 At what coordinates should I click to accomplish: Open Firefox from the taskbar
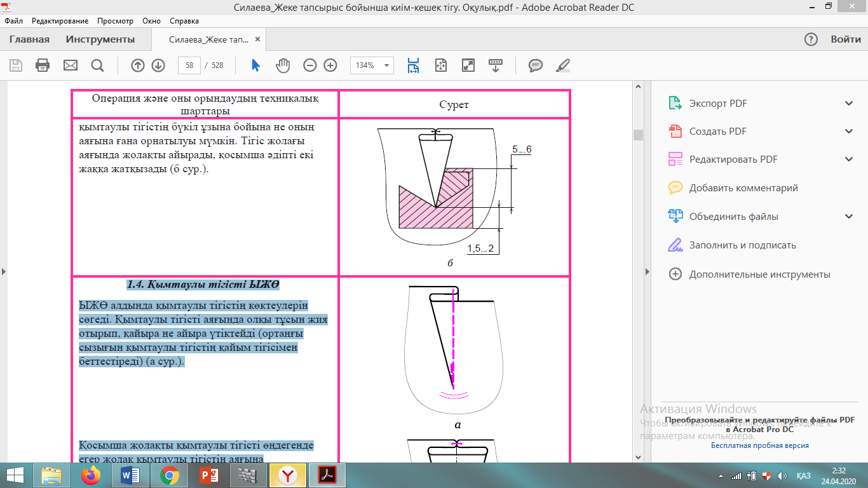pos(92,475)
